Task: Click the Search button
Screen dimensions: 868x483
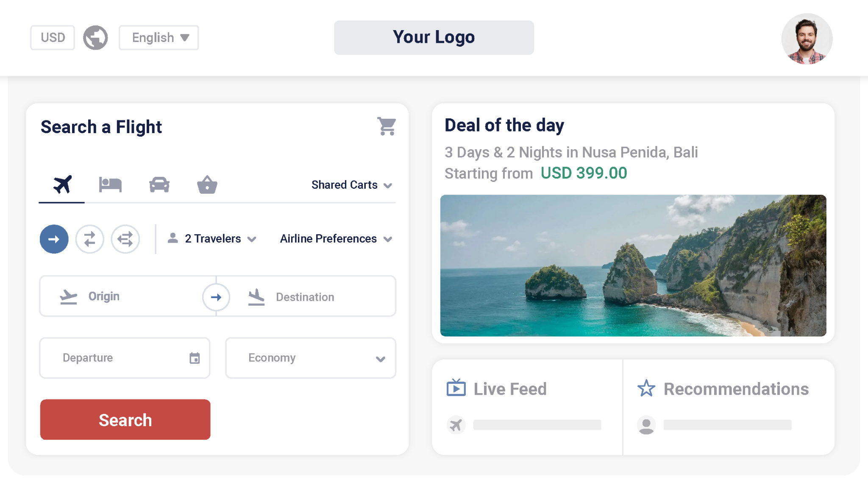Action: [125, 420]
